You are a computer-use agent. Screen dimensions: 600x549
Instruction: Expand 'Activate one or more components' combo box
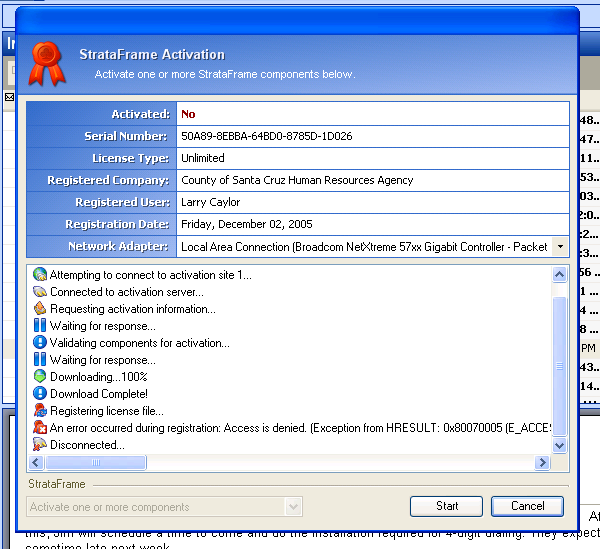pos(293,507)
